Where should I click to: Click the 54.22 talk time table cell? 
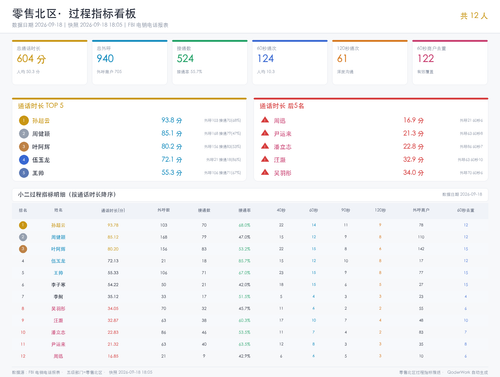(113, 285)
